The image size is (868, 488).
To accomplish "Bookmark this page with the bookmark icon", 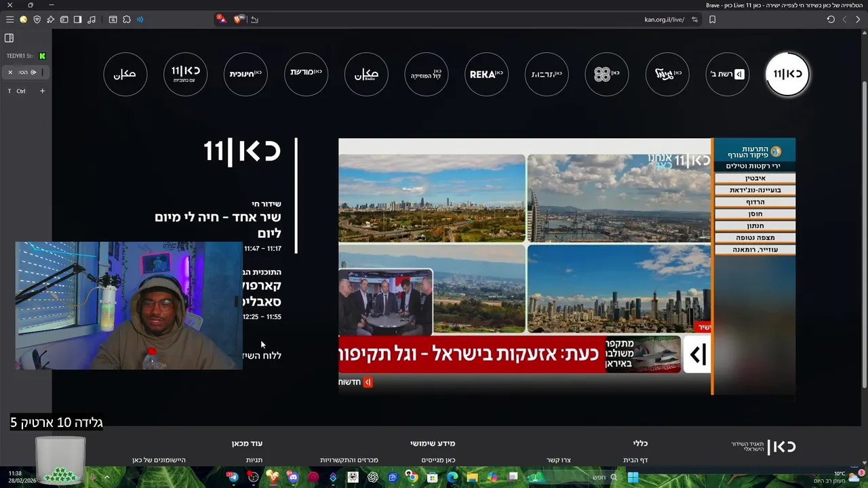I will click(712, 20).
